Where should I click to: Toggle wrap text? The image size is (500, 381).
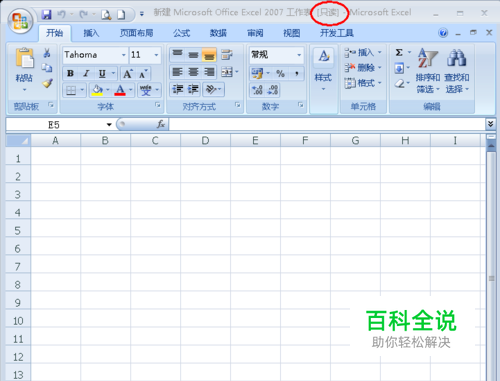pos(227,55)
